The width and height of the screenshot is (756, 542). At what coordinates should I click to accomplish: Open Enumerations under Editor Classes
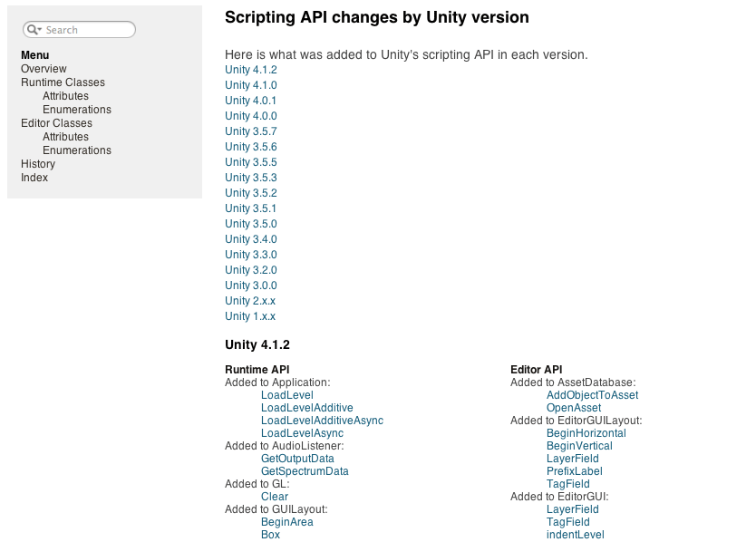click(x=77, y=150)
